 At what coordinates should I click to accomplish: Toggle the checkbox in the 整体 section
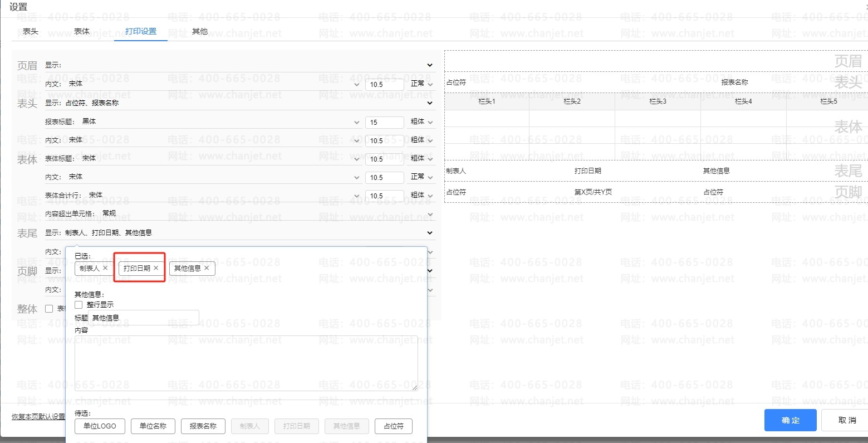(x=49, y=309)
